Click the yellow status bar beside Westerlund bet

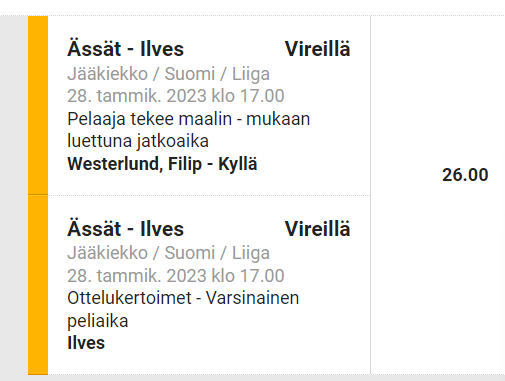38,105
